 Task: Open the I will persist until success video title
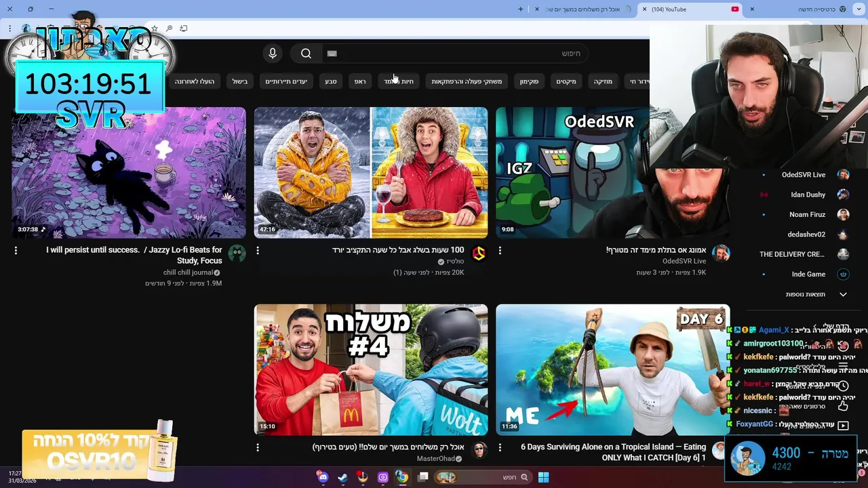(134, 255)
